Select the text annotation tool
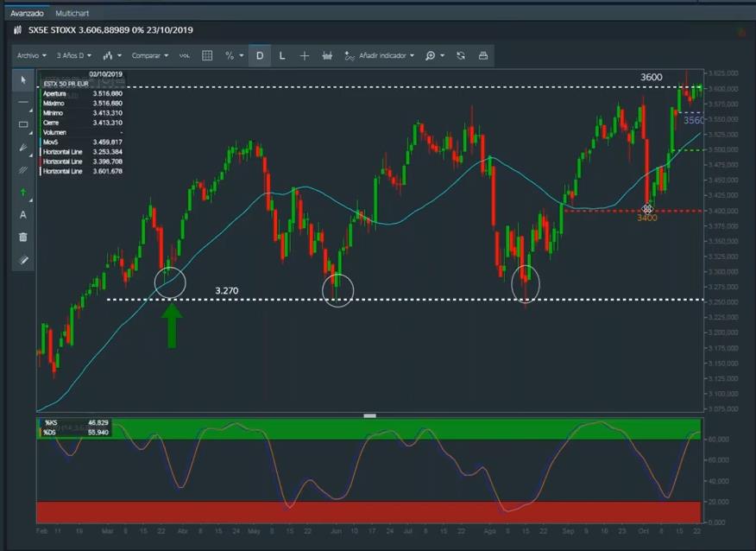The width and height of the screenshot is (756, 551). click(x=23, y=214)
